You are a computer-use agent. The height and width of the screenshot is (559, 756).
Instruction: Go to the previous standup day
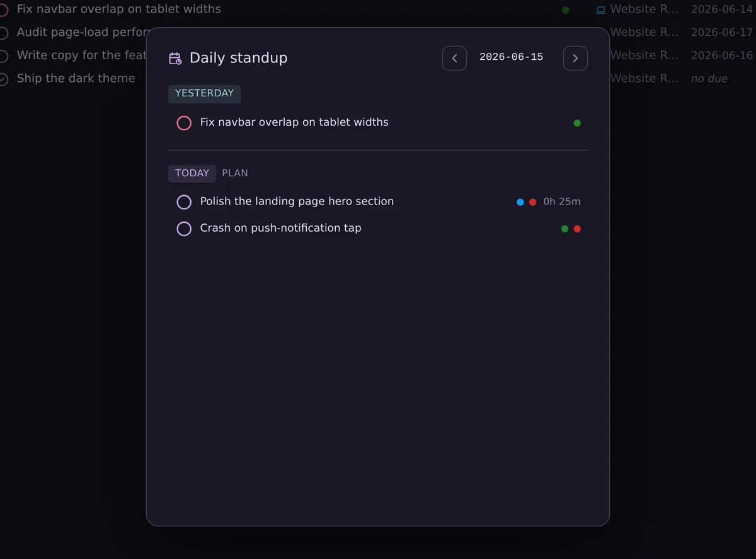(454, 58)
